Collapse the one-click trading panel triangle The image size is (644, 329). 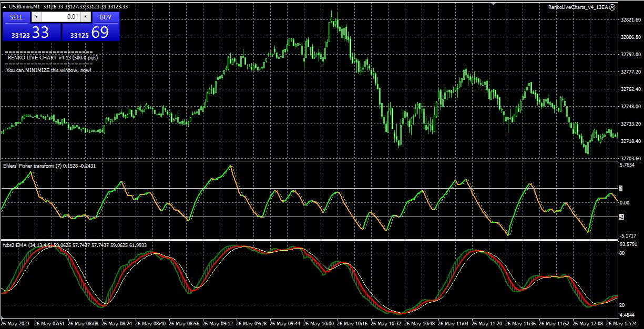pos(5,7)
